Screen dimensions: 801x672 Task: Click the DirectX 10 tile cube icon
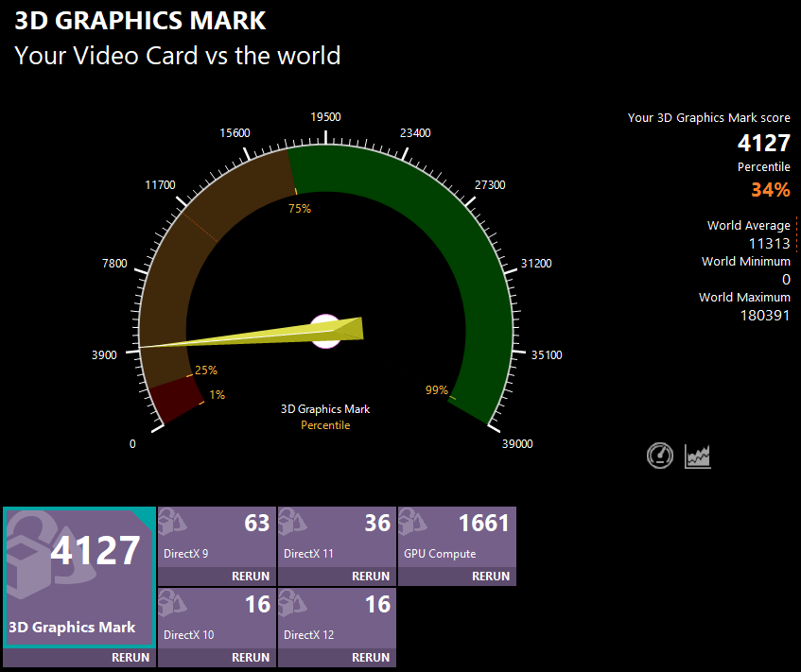pyautogui.click(x=172, y=604)
